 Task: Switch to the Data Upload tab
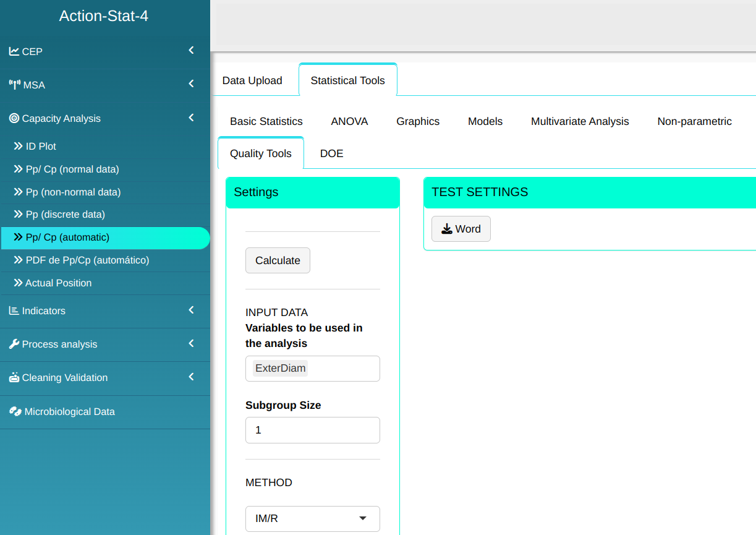(252, 80)
